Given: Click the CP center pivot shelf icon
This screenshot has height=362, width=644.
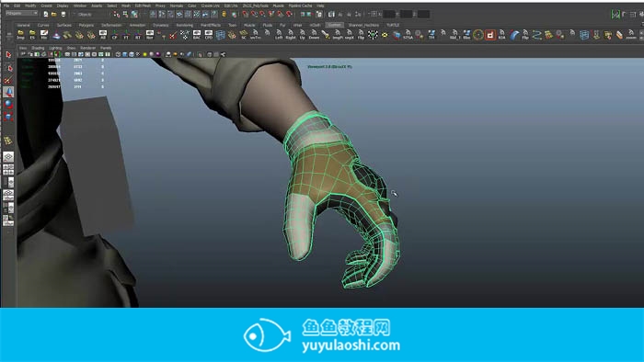Looking at the screenshot, I should tap(115, 35).
